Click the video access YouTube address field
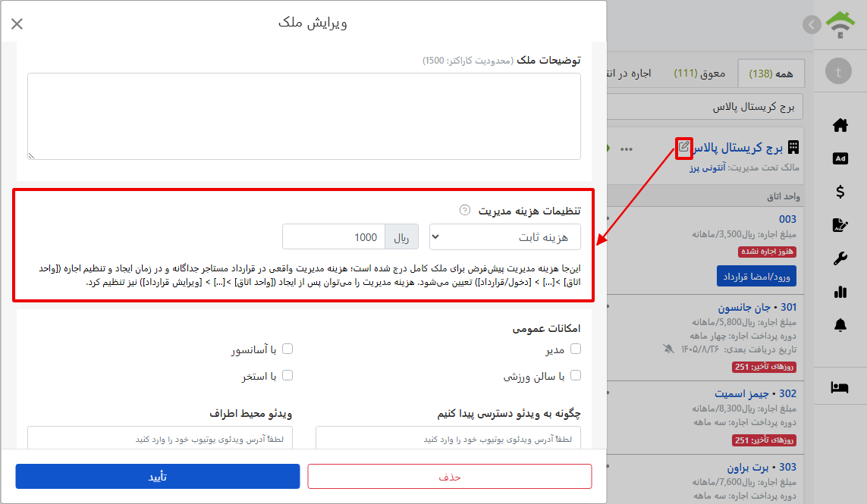 click(448, 439)
